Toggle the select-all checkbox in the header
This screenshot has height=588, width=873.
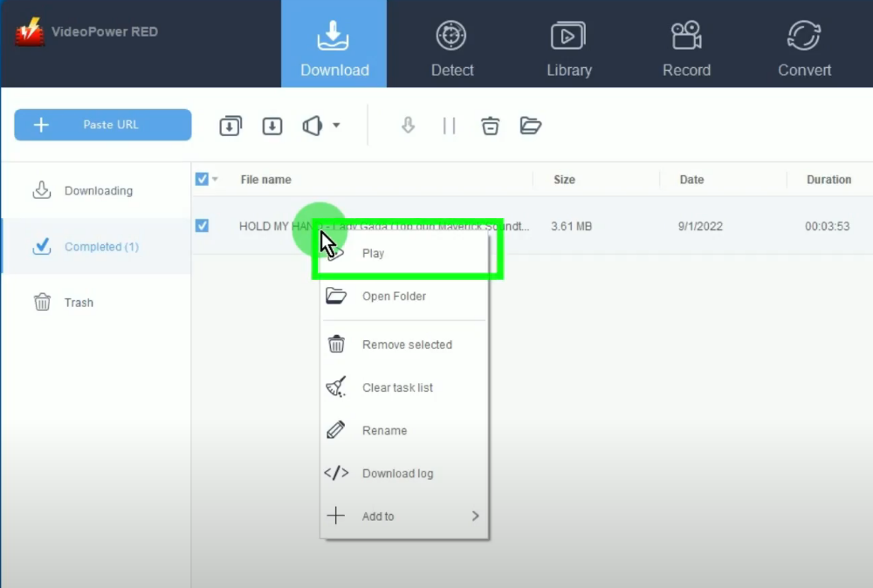202,179
